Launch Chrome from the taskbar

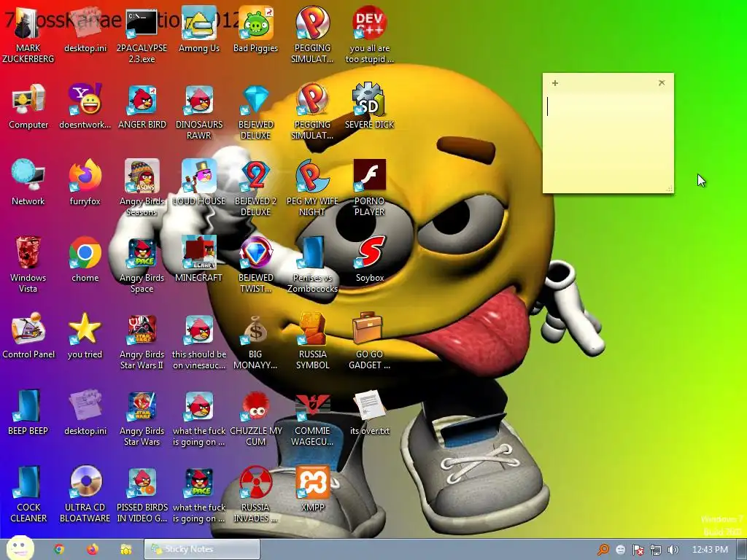click(59, 550)
